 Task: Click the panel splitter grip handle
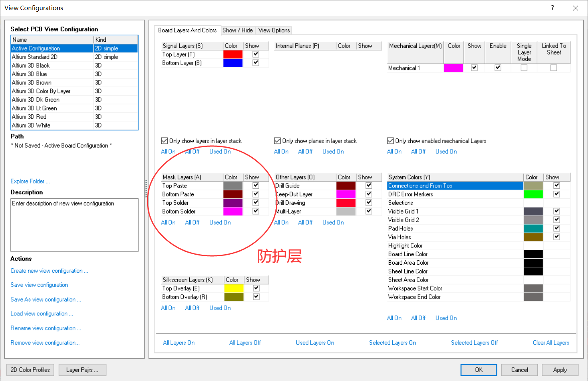146,189
